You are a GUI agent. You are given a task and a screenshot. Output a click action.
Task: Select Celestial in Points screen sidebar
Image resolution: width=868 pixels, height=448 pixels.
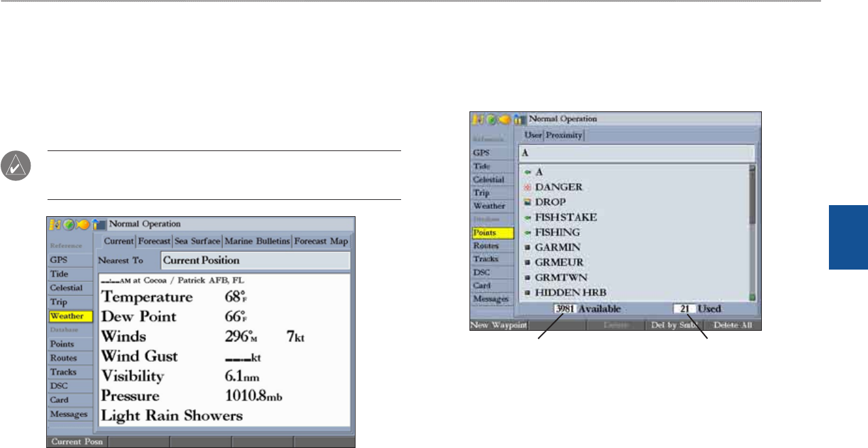pos(492,179)
